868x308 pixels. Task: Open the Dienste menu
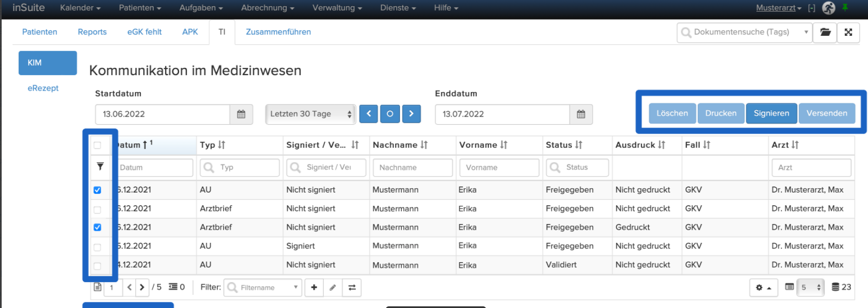click(398, 8)
